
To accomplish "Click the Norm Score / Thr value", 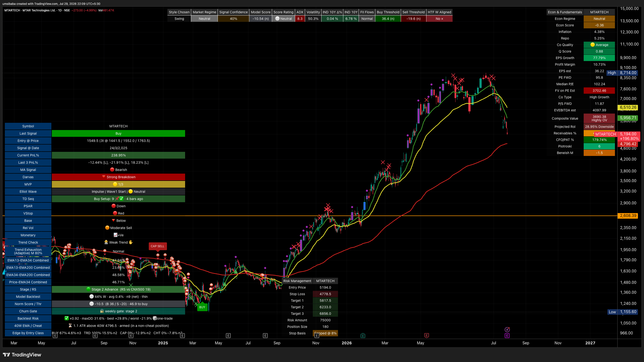I will click(118, 304).
